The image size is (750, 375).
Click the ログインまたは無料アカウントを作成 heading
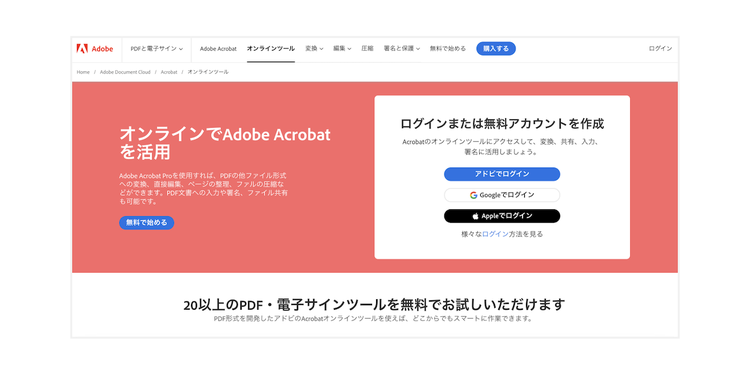click(502, 124)
